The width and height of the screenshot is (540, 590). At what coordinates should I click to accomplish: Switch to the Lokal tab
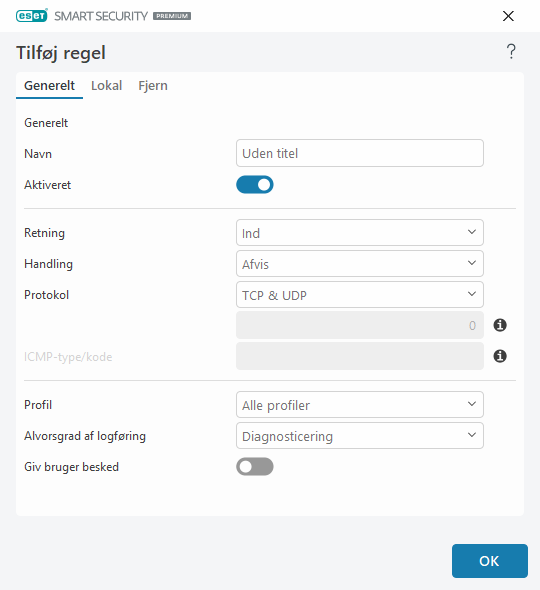(106, 86)
